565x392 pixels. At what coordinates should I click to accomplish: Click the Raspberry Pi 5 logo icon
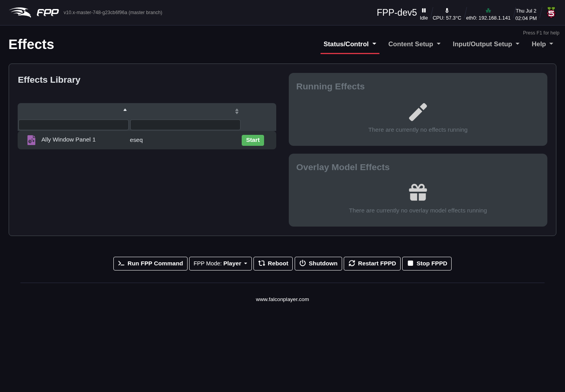(x=551, y=13)
